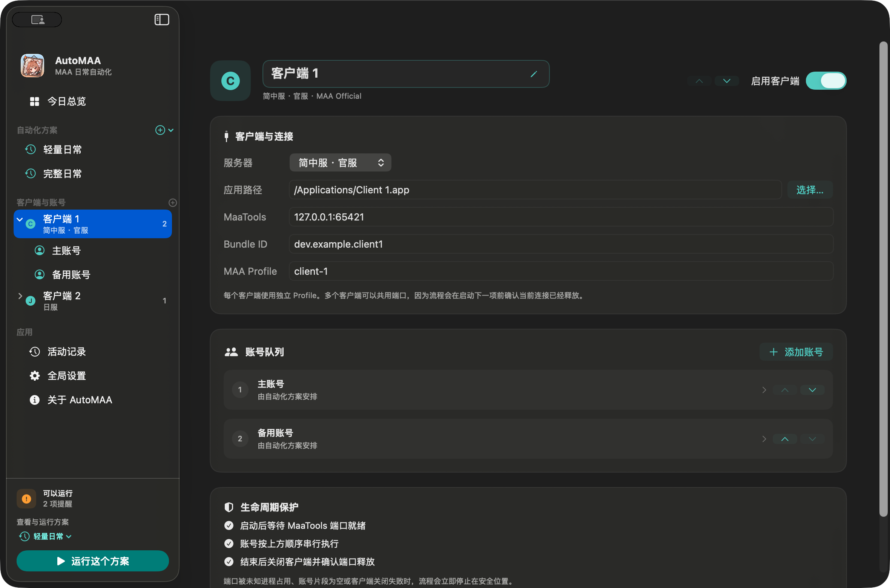Open the 轻量日常 plan selector dropdown
The width and height of the screenshot is (890, 588).
(x=45, y=536)
